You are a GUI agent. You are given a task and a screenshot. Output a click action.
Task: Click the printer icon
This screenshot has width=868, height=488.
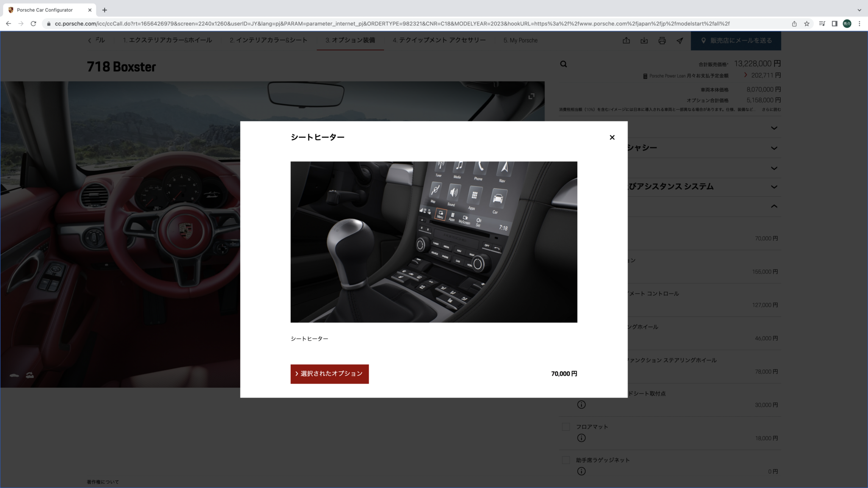coord(662,41)
